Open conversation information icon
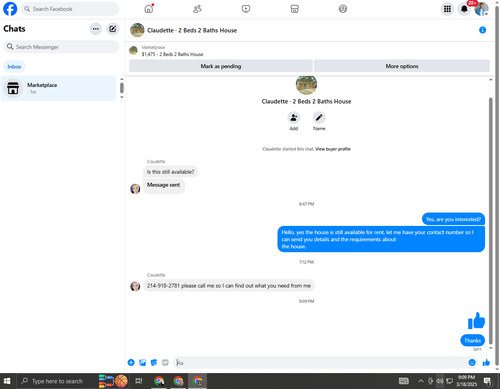Image resolution: width=500 pixels, height=389 pixels. click(482, 30)
